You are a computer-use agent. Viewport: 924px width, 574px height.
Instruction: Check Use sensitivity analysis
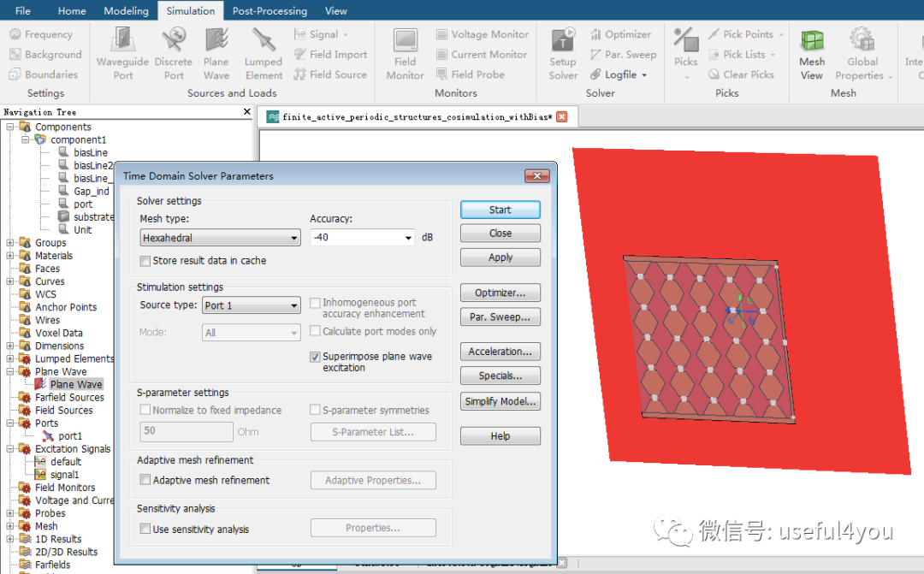[x=145, y=530]
